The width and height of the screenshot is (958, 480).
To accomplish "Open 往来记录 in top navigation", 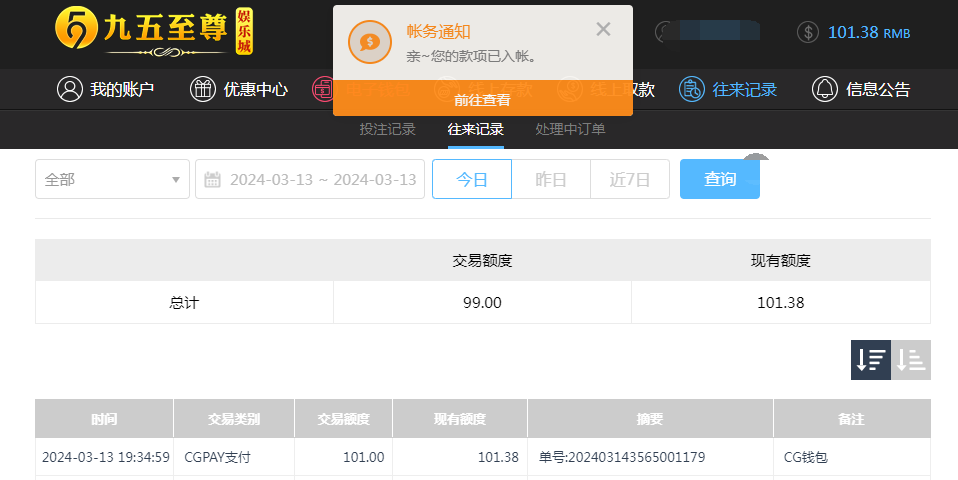I will [728, 89].
